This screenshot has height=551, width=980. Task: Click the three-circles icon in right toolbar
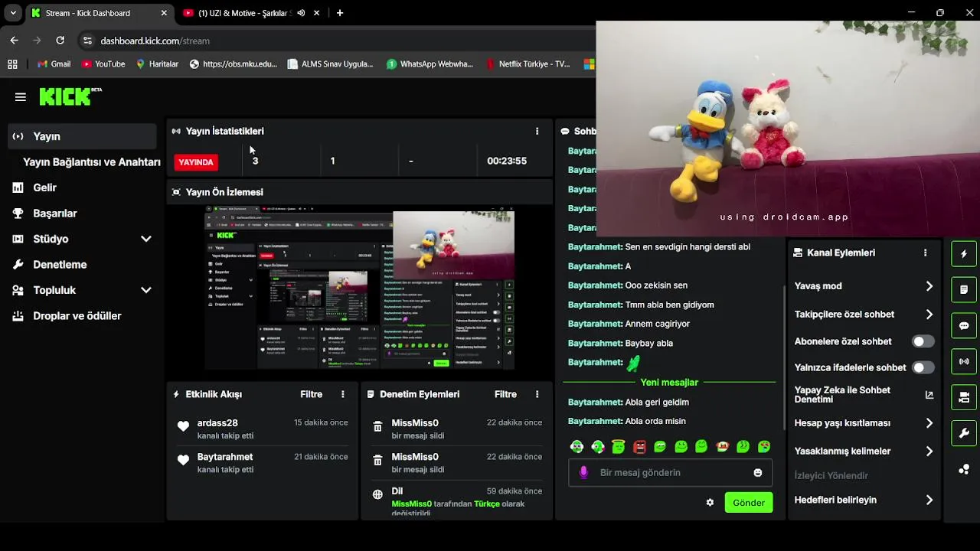pyautogui.click(x=964, y=469)
